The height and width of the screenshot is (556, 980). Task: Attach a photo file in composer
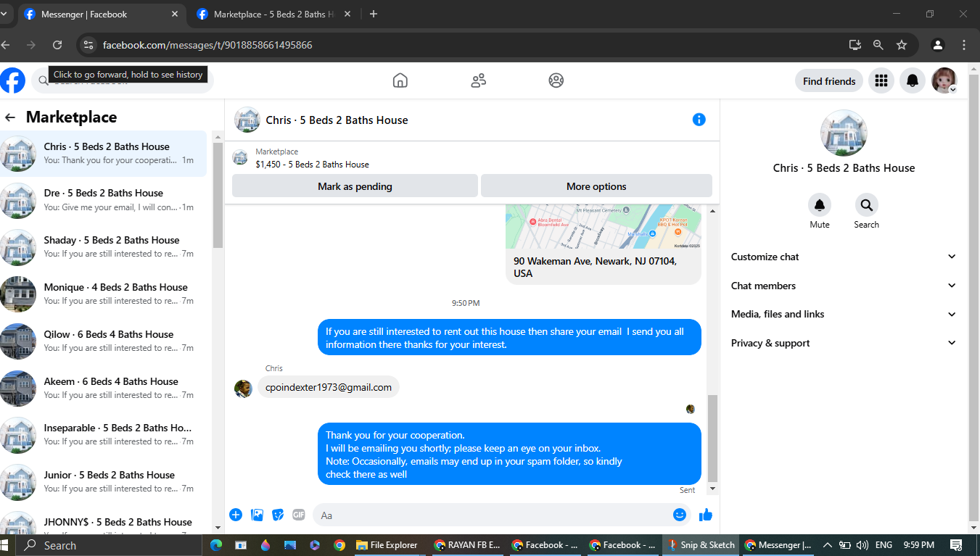(x=257, y=515)
